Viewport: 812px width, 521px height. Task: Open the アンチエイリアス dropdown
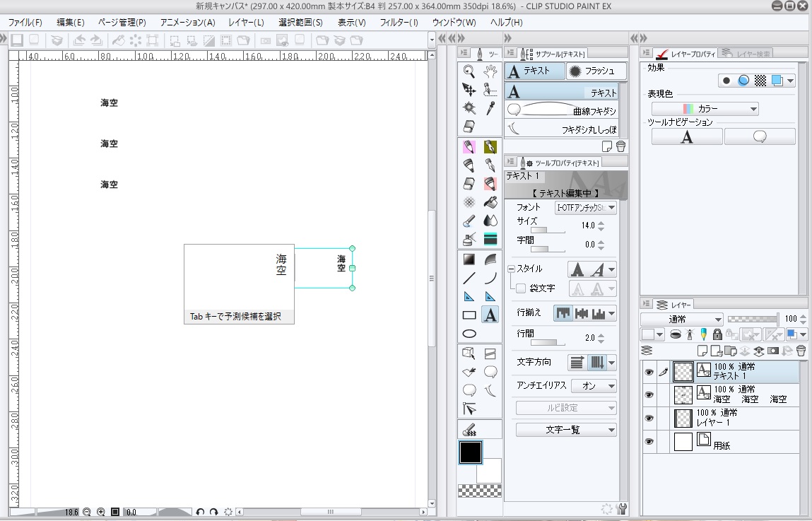point(594,386)
